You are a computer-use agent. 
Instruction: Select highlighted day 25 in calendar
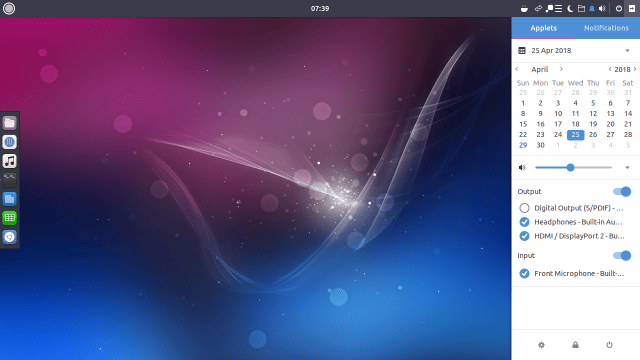[x=576, y=135]
